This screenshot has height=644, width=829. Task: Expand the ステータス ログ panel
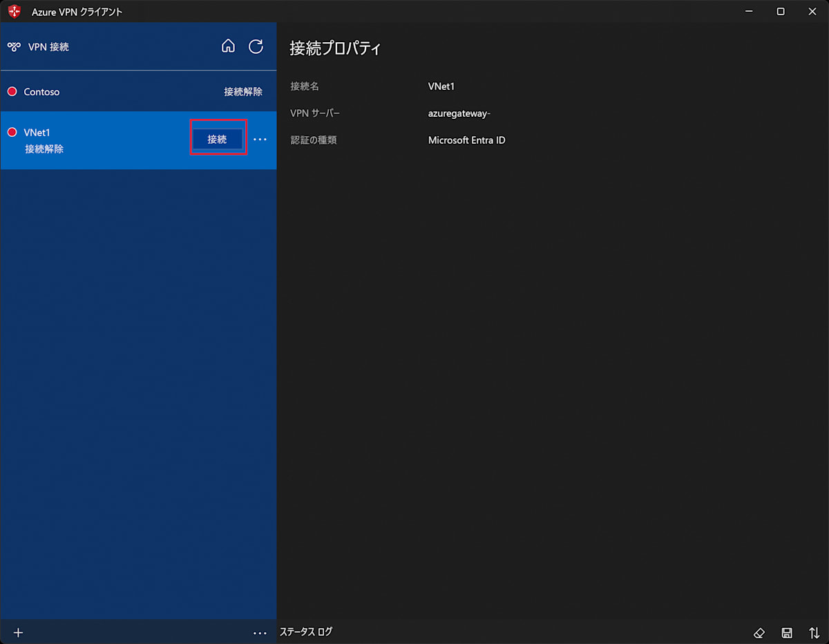[306, 632]
